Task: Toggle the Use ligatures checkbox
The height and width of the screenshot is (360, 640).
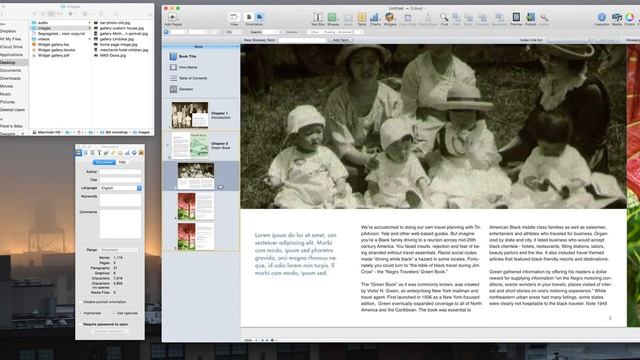Action: (114, 313)
